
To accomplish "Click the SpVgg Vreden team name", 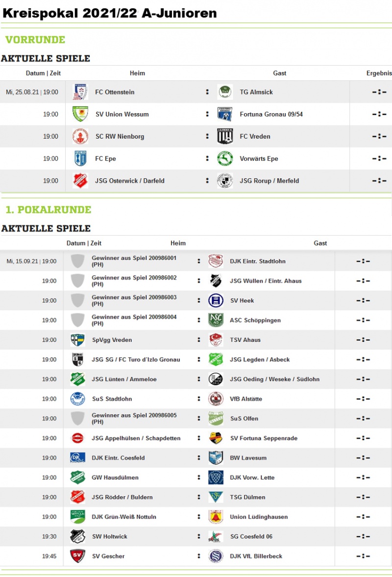I will click(x=112, y=339).
